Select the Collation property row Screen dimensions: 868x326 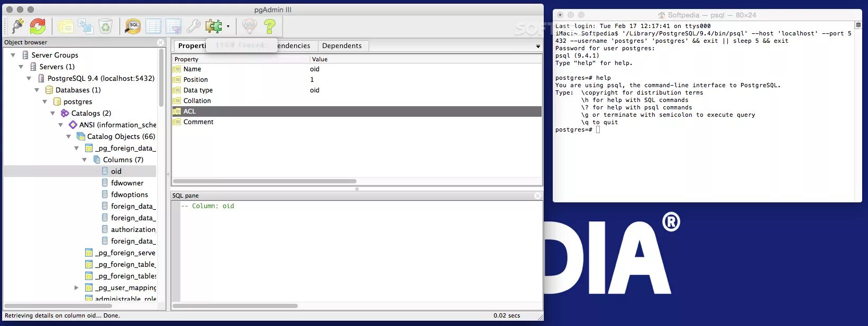357,101
